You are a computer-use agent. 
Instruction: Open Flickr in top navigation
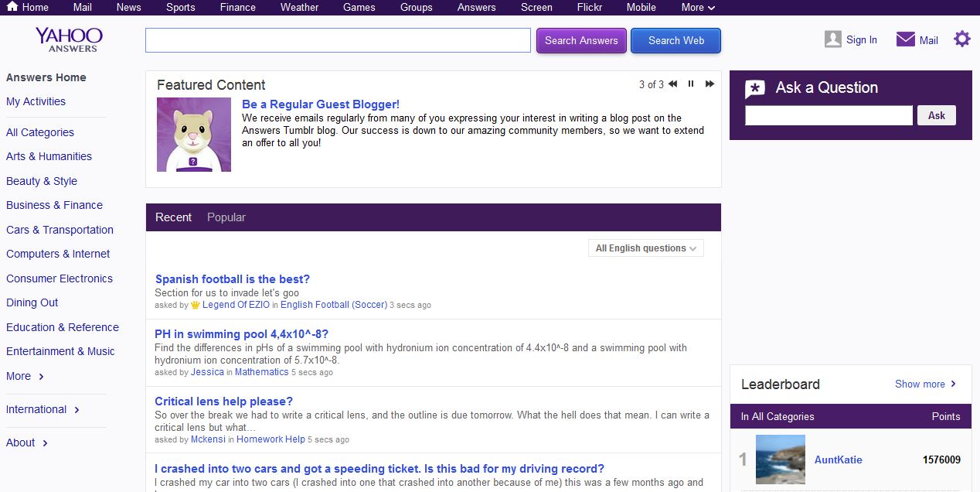[x=590, y=7]
